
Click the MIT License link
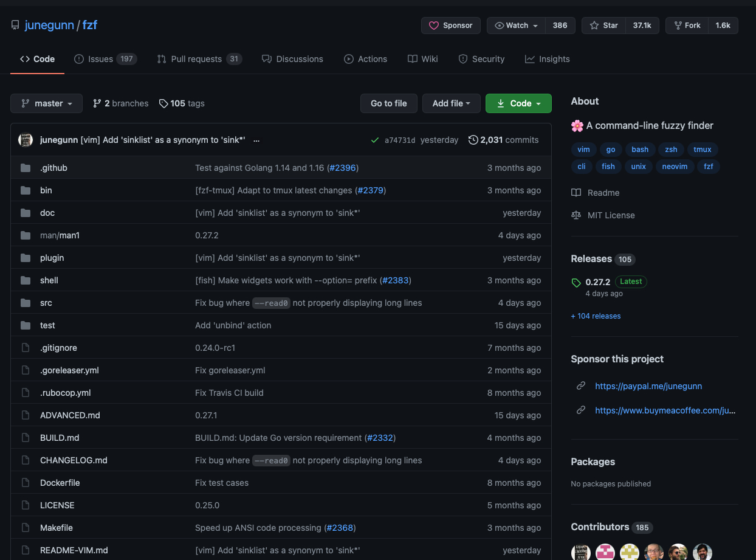[603, 215]
